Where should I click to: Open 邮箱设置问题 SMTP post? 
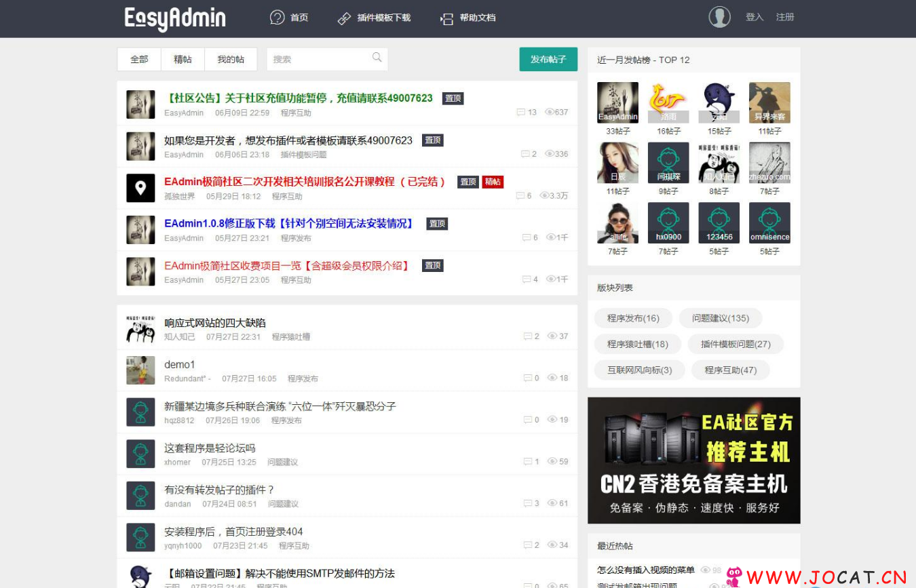pyautogui.click(x=280, y=573)
